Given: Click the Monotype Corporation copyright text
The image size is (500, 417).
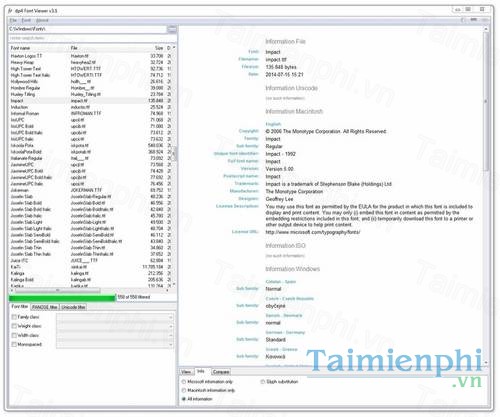Looking at the screenshot, I should [326, 132].
